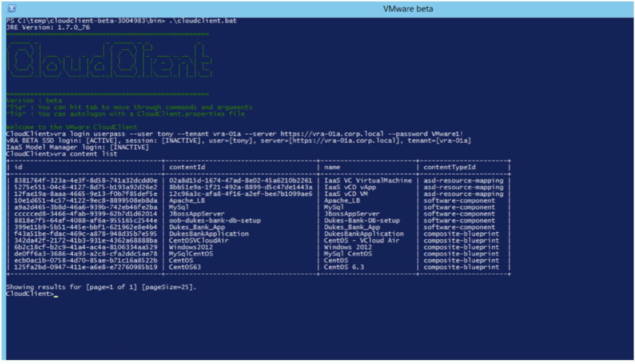Click contentId starting with 02a8d15d
This screenshot has height=364, width=635.
click(240, 181)
